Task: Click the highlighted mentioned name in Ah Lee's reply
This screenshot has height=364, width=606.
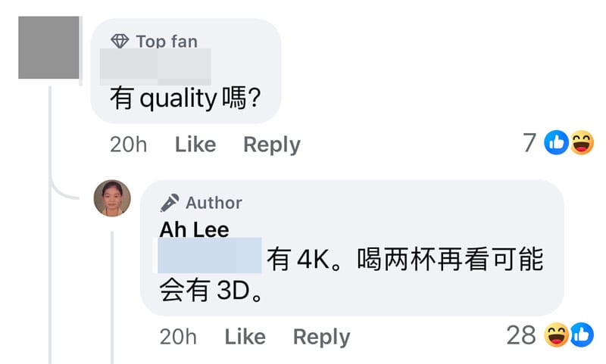Action: coord(210,256)
